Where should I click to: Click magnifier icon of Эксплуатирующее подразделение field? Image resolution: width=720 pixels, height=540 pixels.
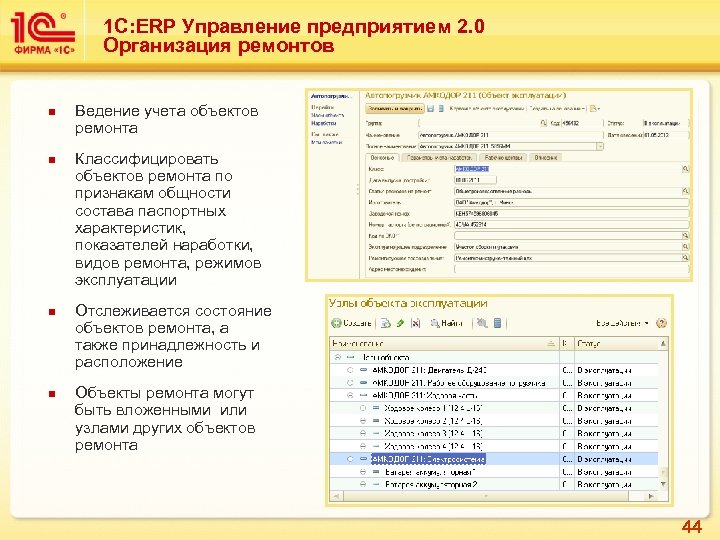click(685, 247)
